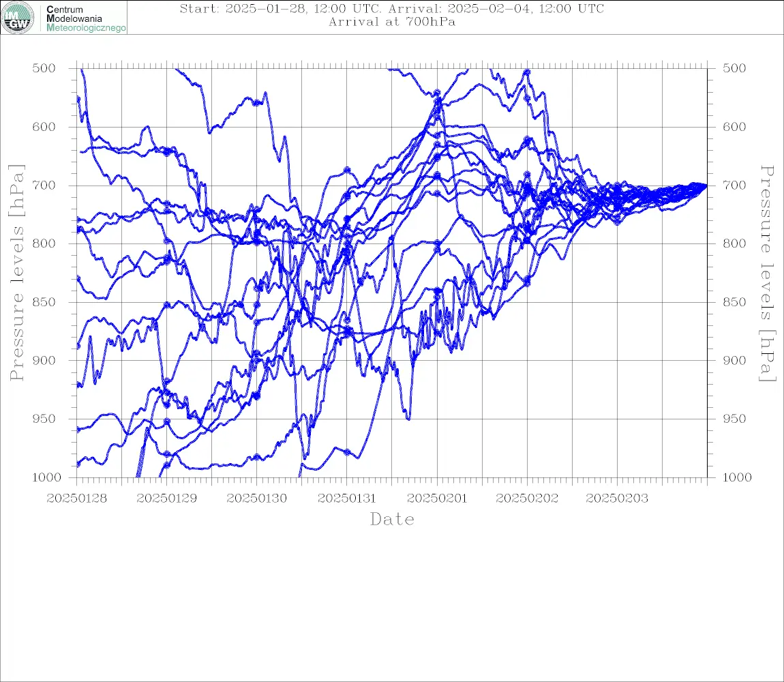784x682 pixels.
Task: Click the left axis 950 label
Action: [44, 419]
